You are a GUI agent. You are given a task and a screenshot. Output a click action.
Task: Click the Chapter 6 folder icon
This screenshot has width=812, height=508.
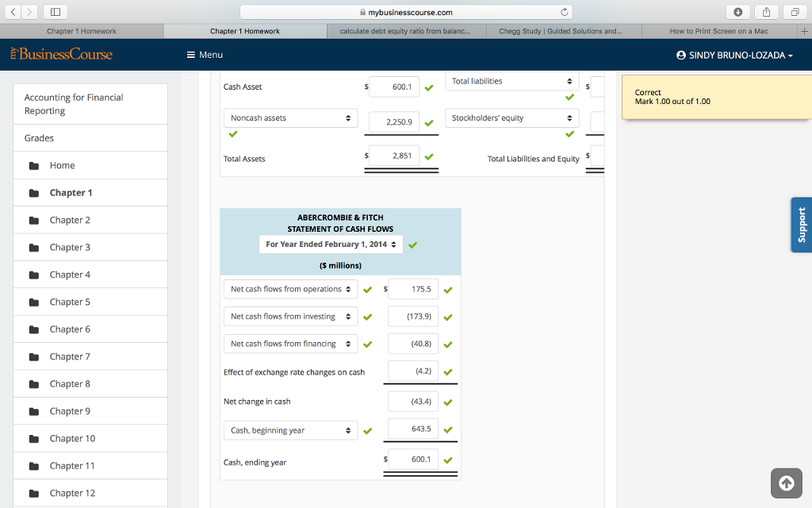[x=34, y=329]
